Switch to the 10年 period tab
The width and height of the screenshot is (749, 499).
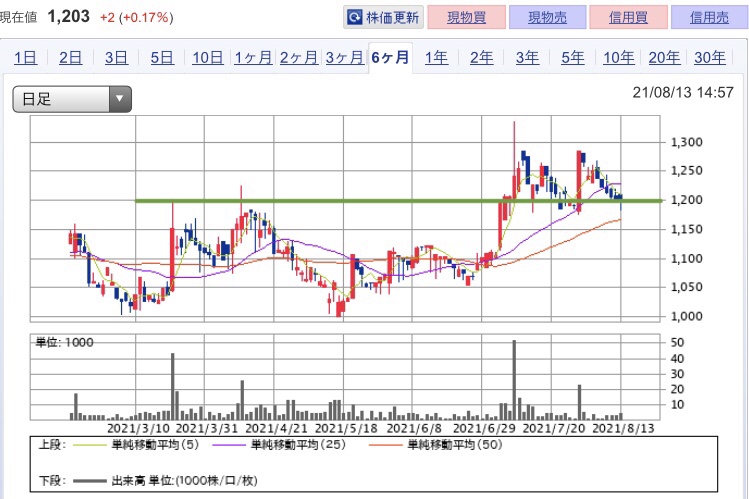click(619, 58)
